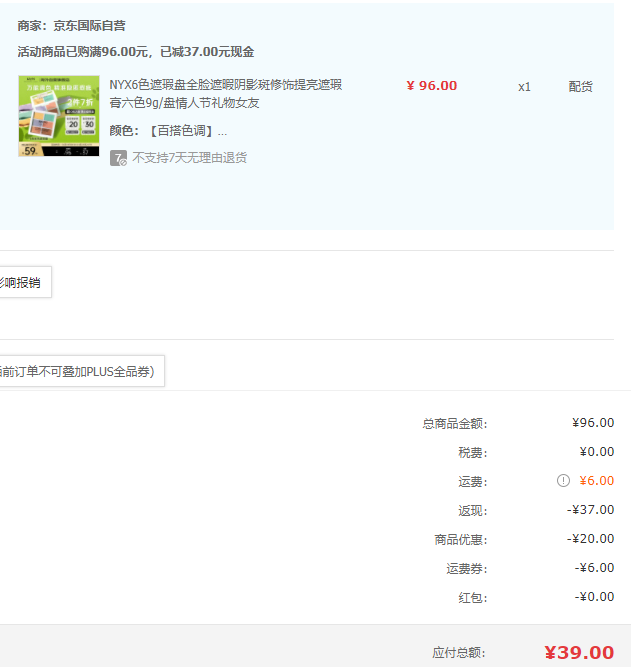Viewport: 631px width, 667px height.
Task: Click the 运费券 value -¥6.00
Action: click(594, 567)
